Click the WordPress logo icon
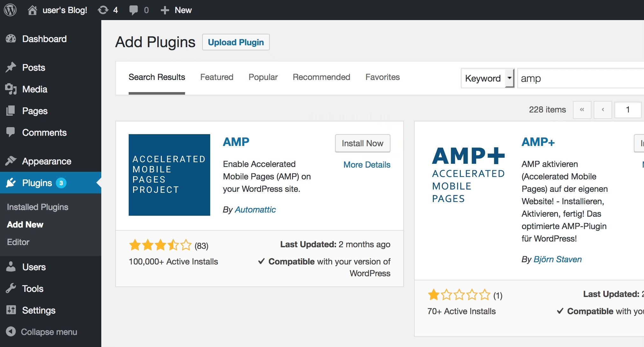Viewport: 644px width, 347px height. point(10,10)
